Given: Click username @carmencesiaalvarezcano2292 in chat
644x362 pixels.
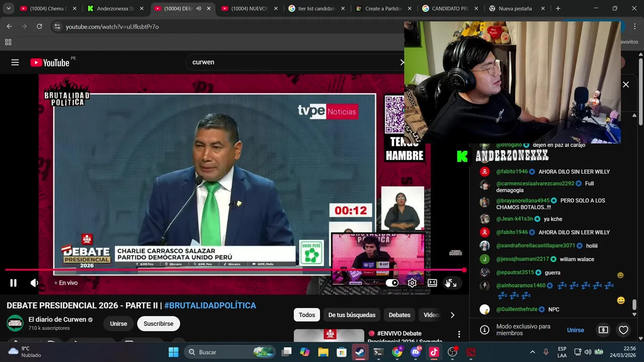Looking at the screenshot, I should (x=535, y=184).
